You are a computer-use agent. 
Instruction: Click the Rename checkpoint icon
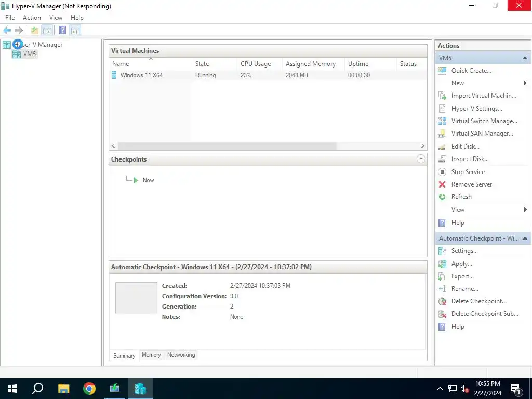pos(442,289)
